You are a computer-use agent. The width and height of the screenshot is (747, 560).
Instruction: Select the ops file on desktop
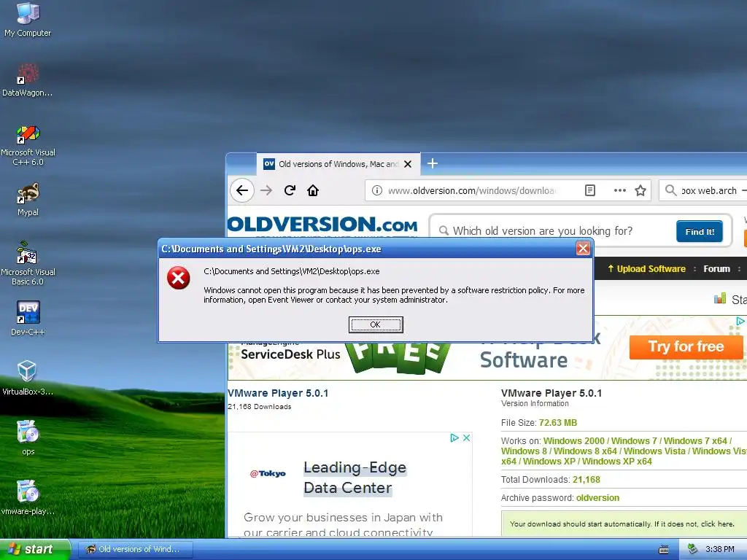[x=28, y=437]
